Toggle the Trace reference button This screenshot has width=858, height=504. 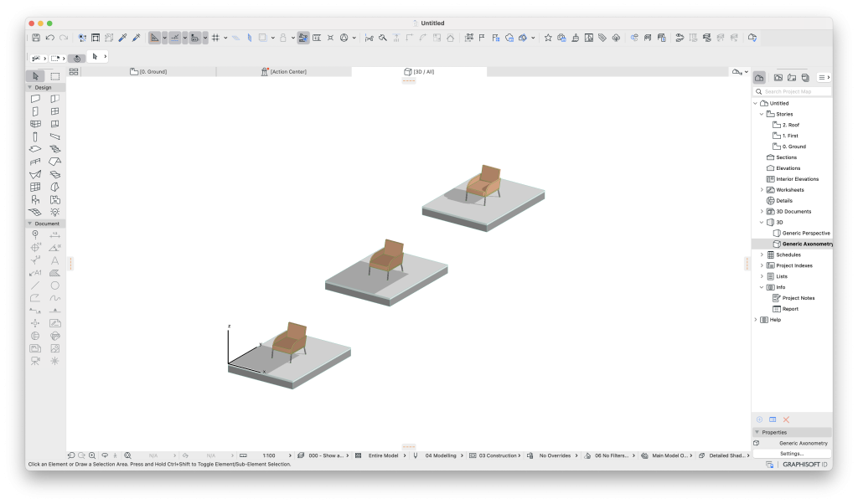tap(262, 38)
